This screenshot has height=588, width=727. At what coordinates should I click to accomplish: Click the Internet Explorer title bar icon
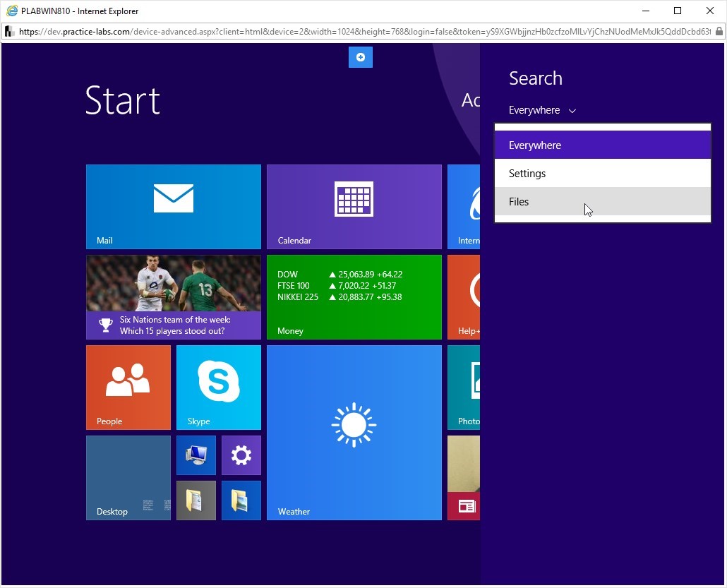click(12, 11)
